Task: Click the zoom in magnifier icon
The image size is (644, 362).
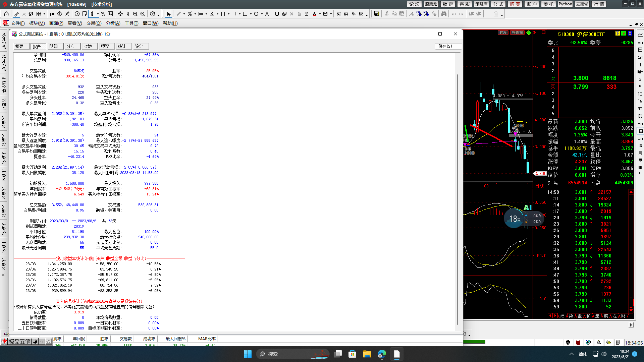Action: coord(135,14)
